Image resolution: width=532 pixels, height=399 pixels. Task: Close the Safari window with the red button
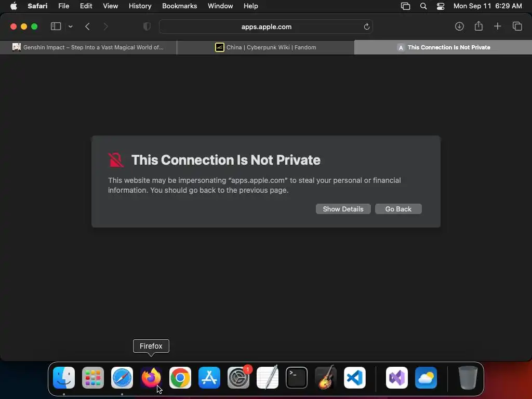14,26
